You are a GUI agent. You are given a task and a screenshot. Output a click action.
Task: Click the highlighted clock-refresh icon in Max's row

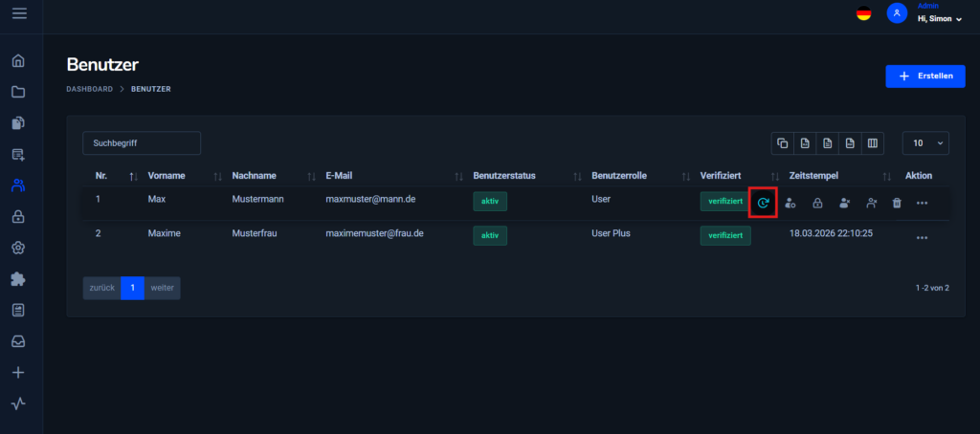click(763, 203)
